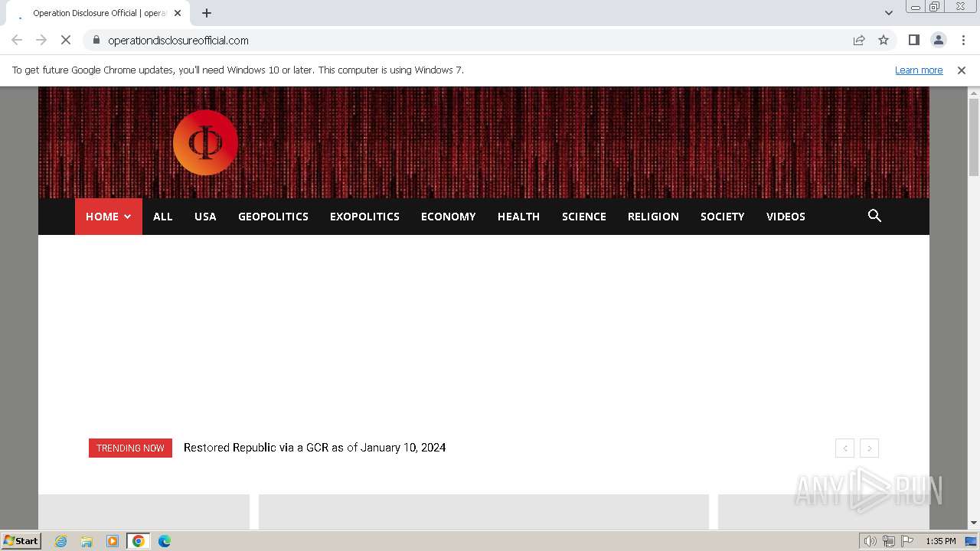Go to the USA section
Viewport: 980px width, 551px height.
205,217
